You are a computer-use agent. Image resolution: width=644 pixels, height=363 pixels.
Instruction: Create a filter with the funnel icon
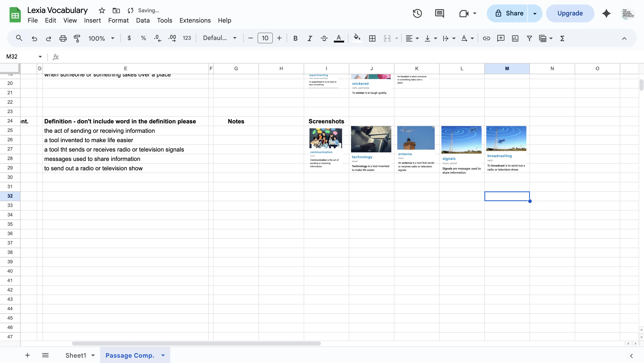click(x=529, y=38)
